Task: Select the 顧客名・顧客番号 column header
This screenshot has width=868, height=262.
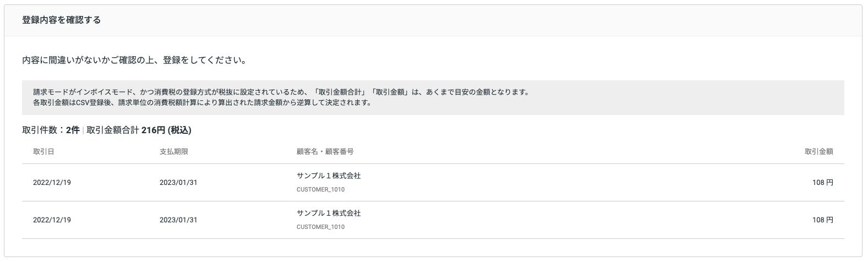Action: click(325, 151)
